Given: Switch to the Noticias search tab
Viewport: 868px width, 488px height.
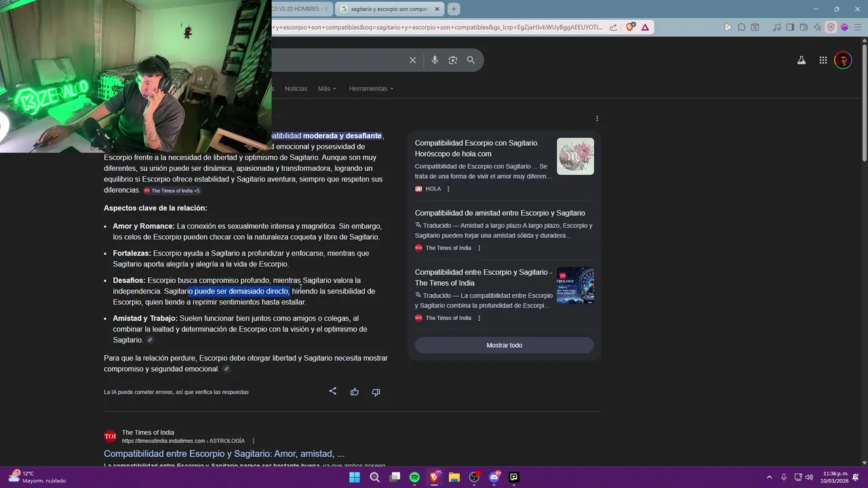Looking at the screenshot, I should tap(296, 89).
